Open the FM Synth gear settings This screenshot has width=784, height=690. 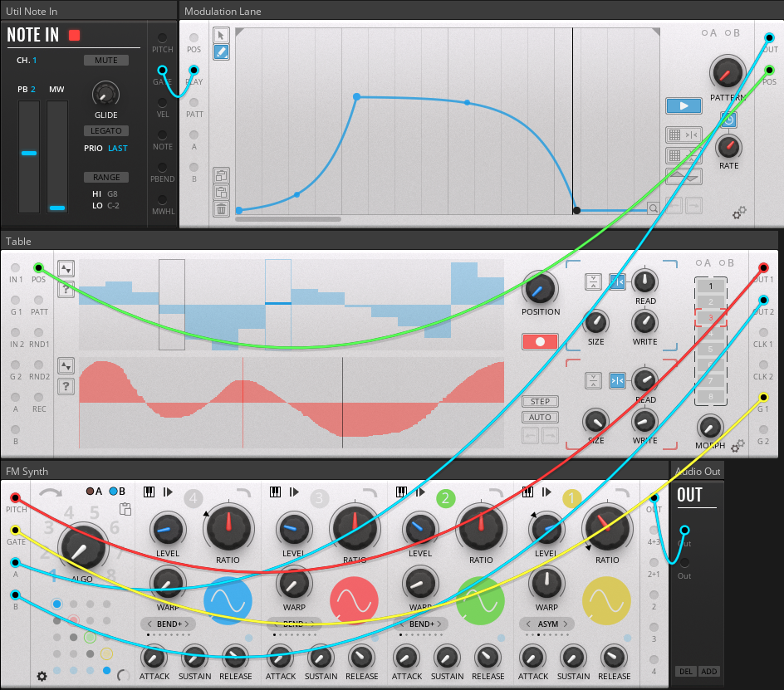coord(42,676)
